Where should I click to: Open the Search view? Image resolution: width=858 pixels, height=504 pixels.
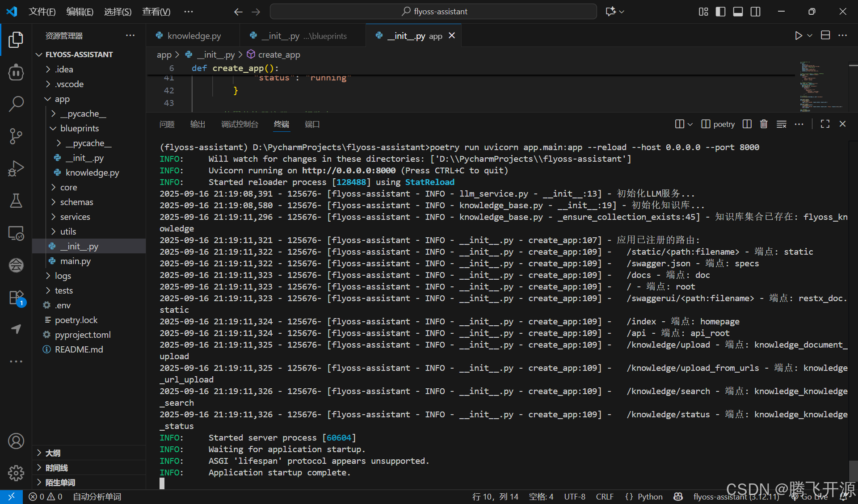[x=16, y=104]
